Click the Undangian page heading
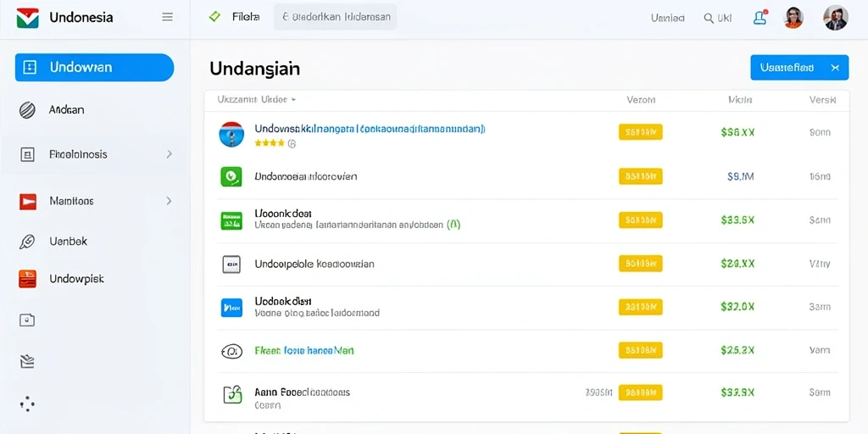The image size is (868, 434). 254,69
